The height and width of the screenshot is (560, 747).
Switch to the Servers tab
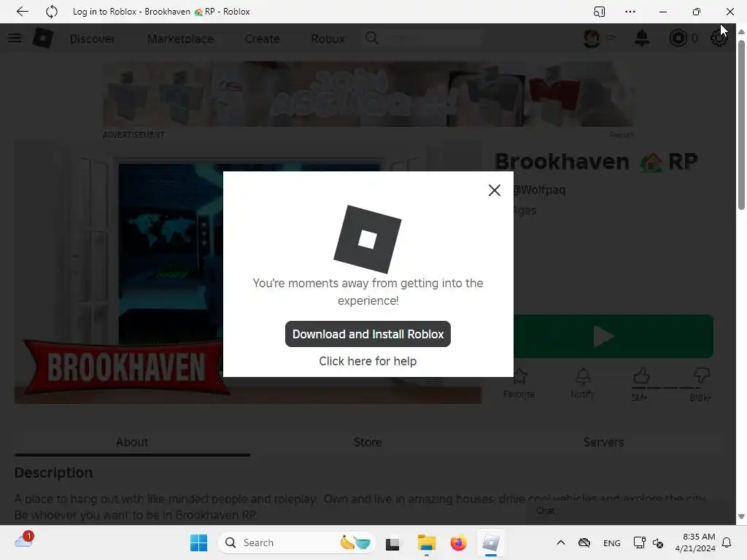click(603, 442)
